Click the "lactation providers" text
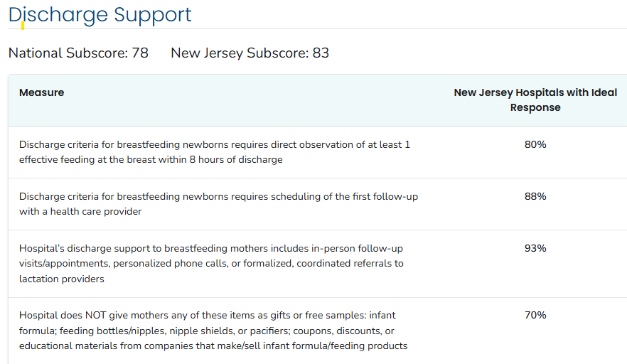 click(x=61, y=279)
